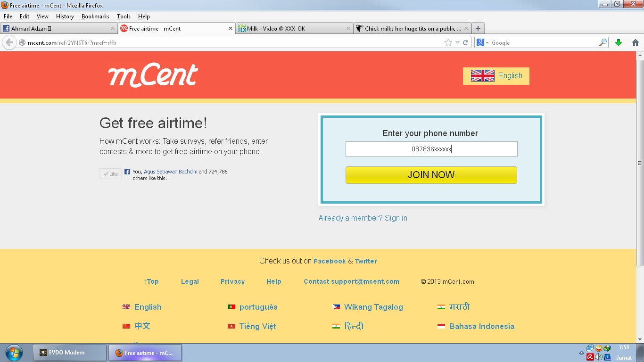Switch to the Ahmad Adzan II Facebook tab
This screenshot has height=362, width=644.
pyautogui.click(x=58, y=28)
